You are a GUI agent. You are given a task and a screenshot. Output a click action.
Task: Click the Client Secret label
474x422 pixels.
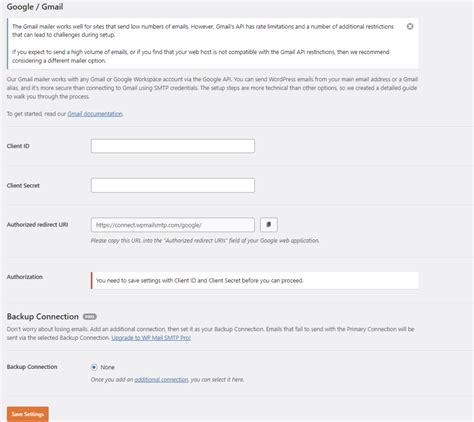(x=23, y=186)
